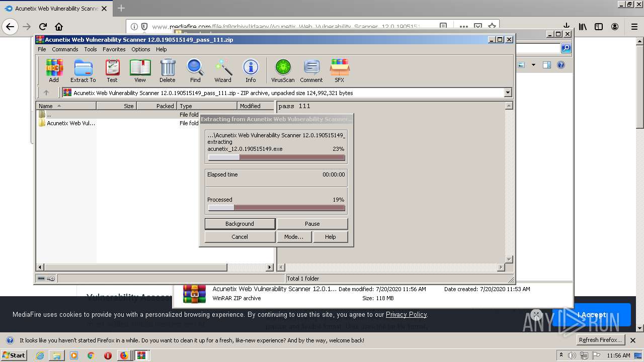Open the File menu
Viewport: 644px width, 362px height.
tap(42, 49)
